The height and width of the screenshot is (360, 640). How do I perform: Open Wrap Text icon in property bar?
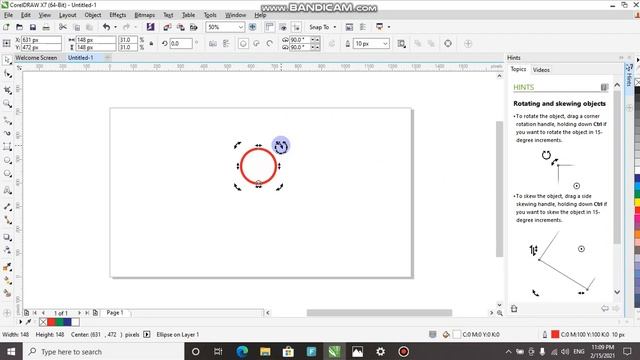point(402,43)
